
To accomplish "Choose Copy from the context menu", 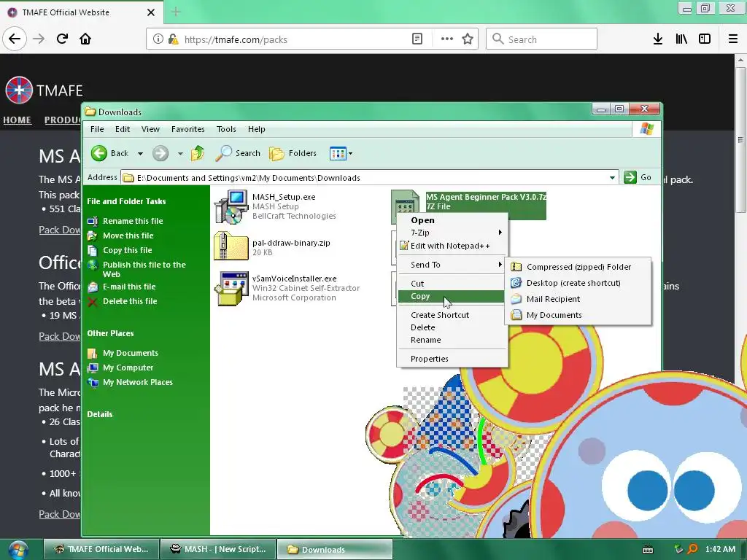I will [x=452, y=296].
